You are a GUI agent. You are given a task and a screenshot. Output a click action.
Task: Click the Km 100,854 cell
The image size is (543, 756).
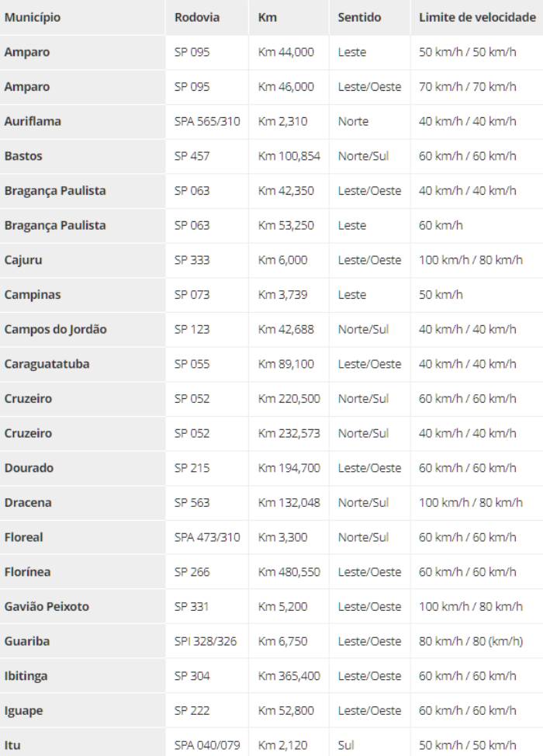pos(289,156)
